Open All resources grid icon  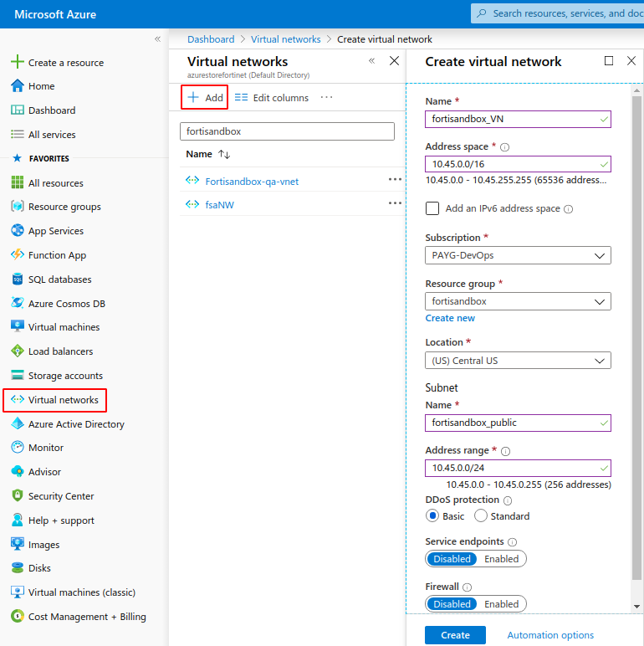pos(18,182)
